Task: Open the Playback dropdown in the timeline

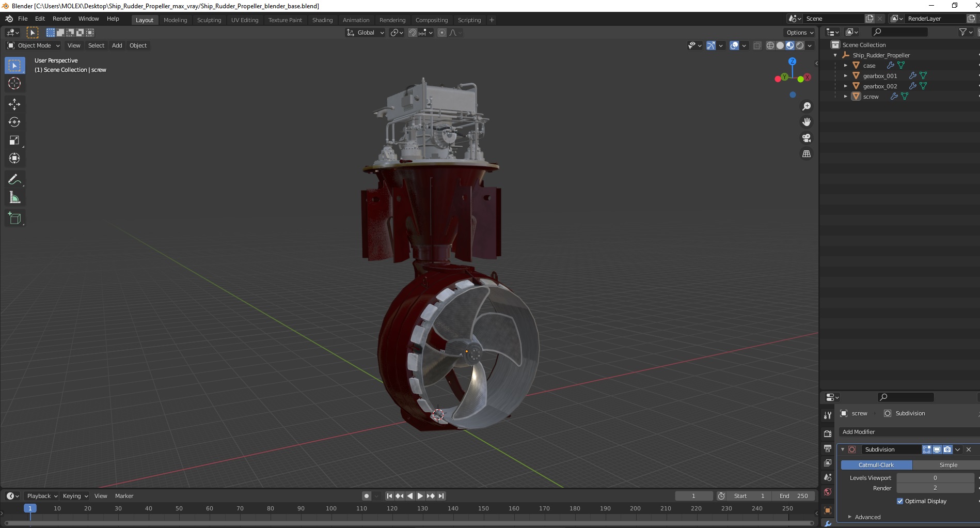Action: point(42,496)
